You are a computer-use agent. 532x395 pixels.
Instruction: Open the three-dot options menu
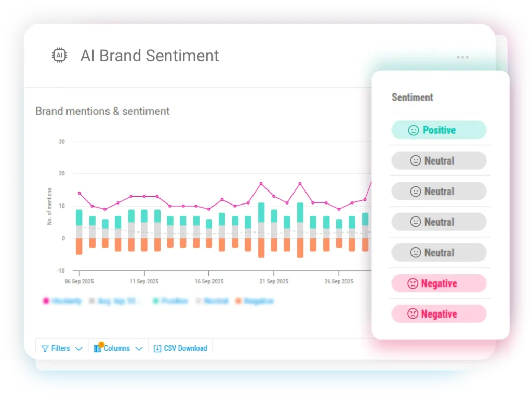coord(462,57)
